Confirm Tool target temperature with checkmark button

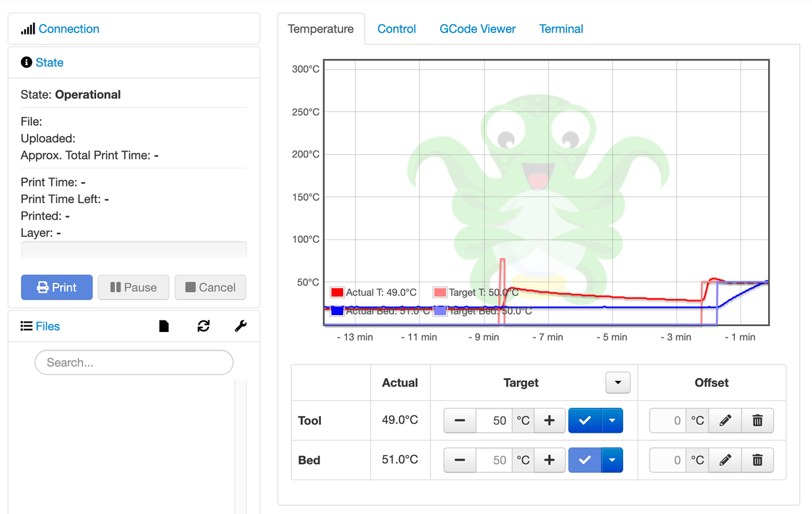(x=585, y=420)
